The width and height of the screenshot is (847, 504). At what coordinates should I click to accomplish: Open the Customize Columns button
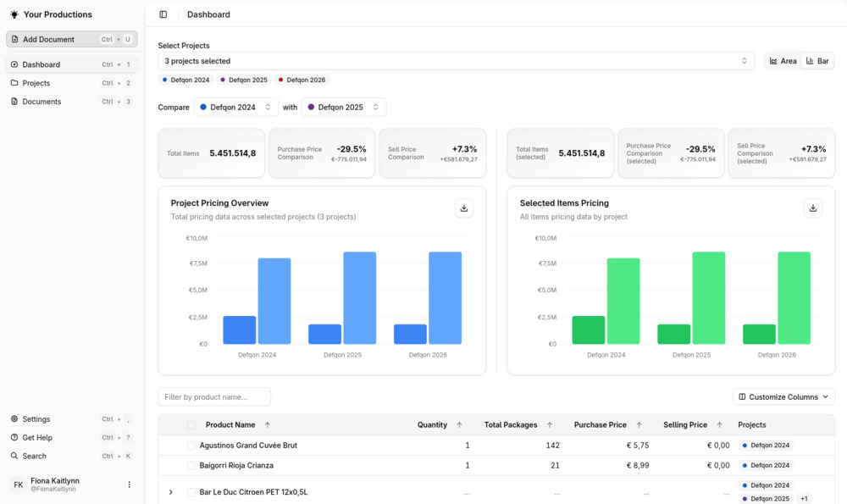point(783,396)
